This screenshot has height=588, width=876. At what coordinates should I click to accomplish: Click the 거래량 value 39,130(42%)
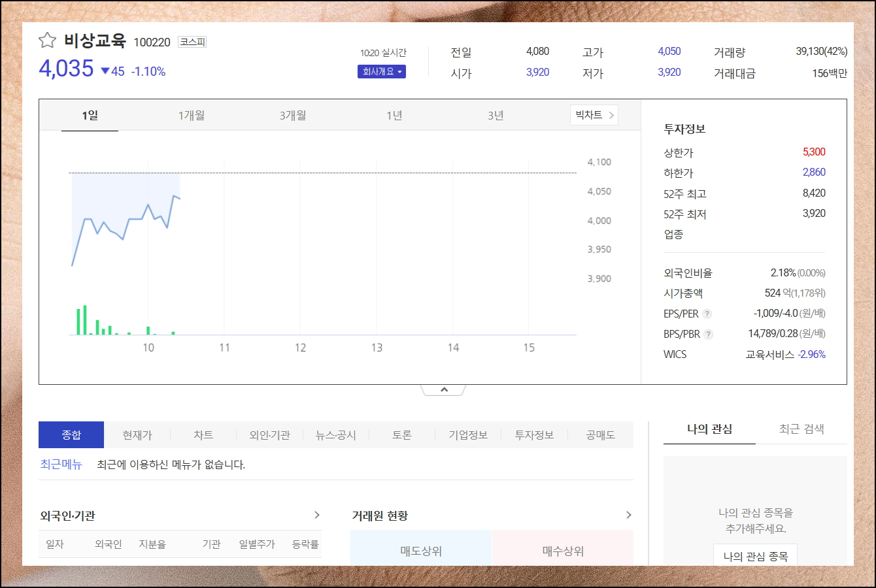tap(822, 52)
